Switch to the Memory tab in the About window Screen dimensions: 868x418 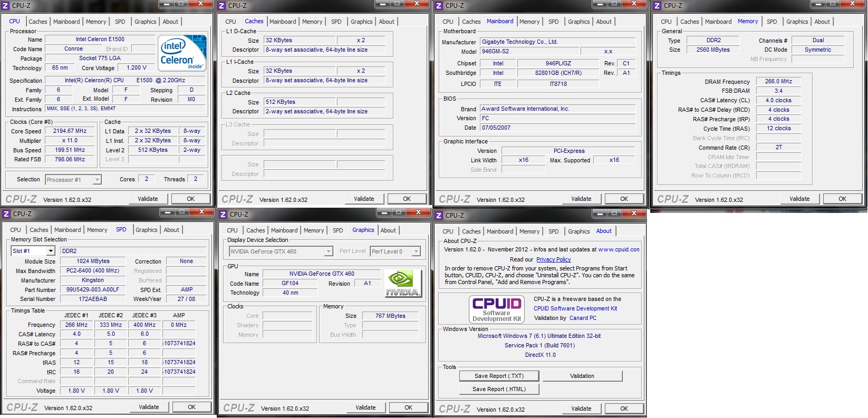click(529, 231)
